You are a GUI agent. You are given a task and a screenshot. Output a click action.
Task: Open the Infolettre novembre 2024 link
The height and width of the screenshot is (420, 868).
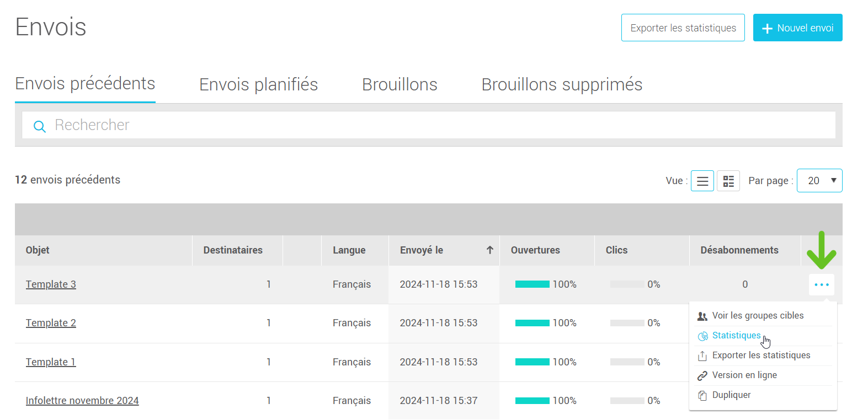coord(82,400)
